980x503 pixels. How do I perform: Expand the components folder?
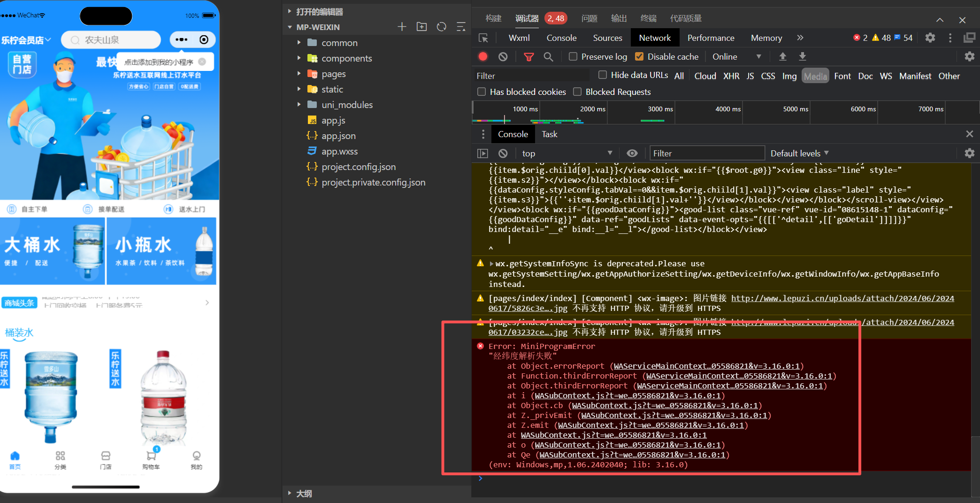[299, 58]
